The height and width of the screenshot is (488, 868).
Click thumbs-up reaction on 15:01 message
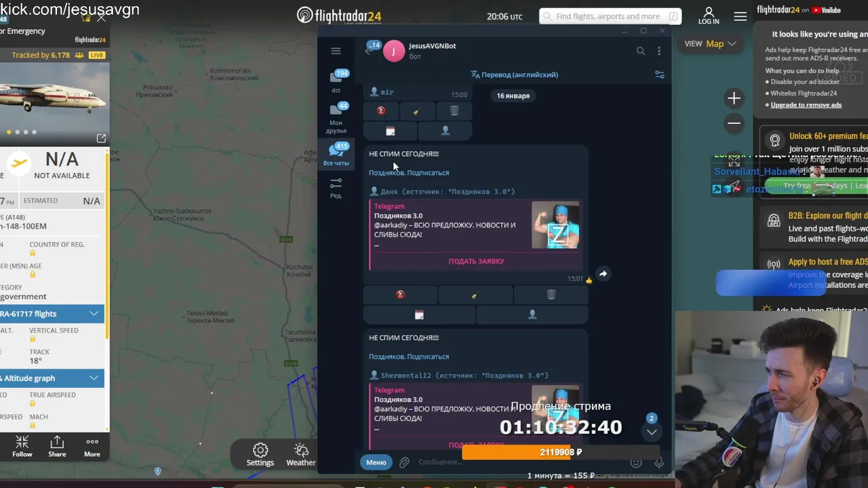coord(588,279)
